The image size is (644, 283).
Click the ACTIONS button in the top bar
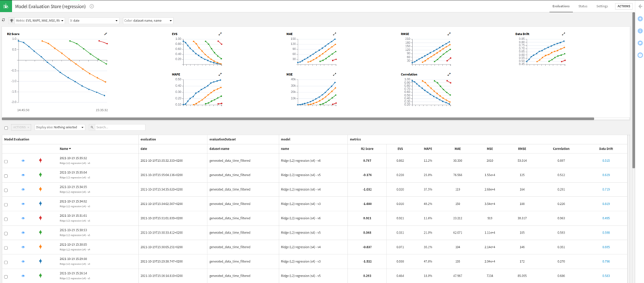click(x=623, y=6)
